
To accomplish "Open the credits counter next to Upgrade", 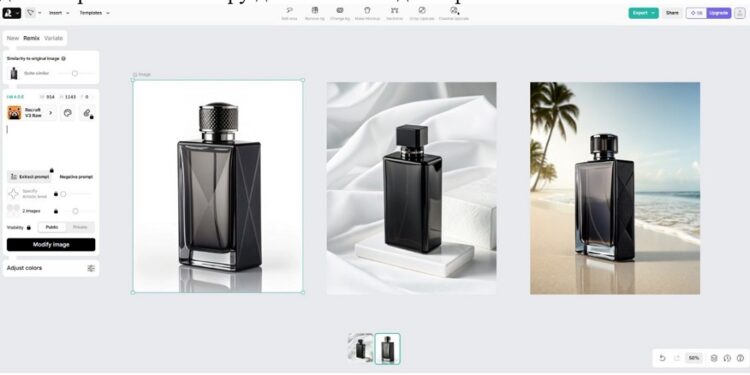I will coord(697,13).
